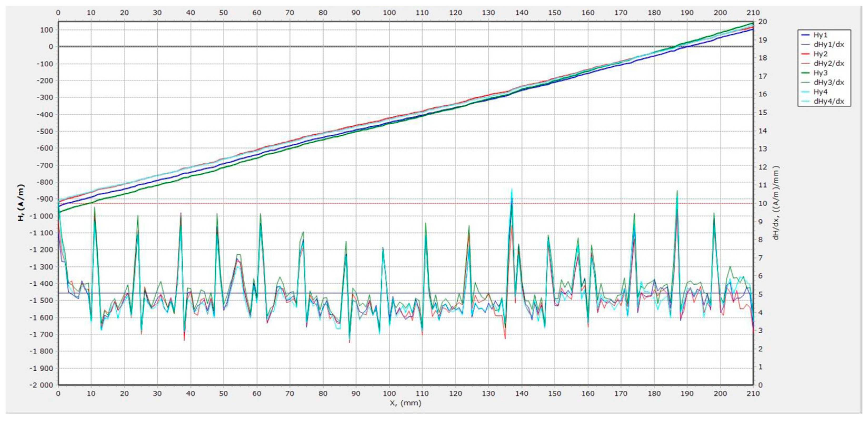868x422 pixels.
Task: Select the dHy1/dx legend label
Action: tap(829, 44)
